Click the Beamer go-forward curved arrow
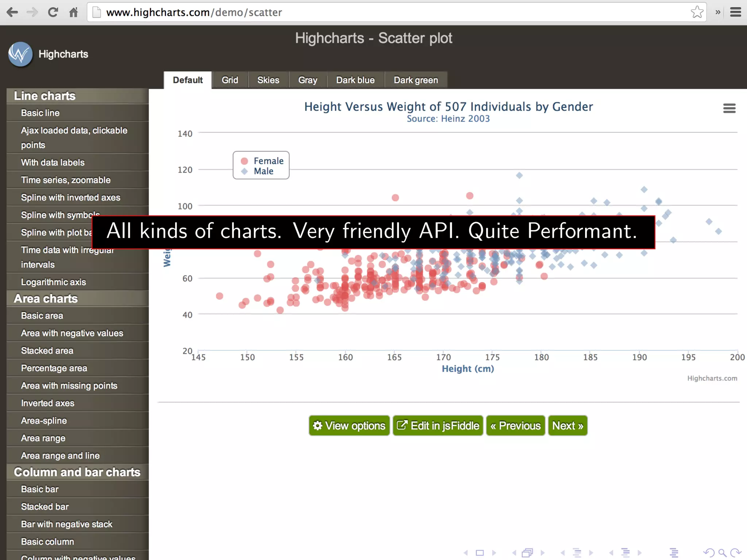The width and height of the screenshot is (747, 560). tap(736, 553)
